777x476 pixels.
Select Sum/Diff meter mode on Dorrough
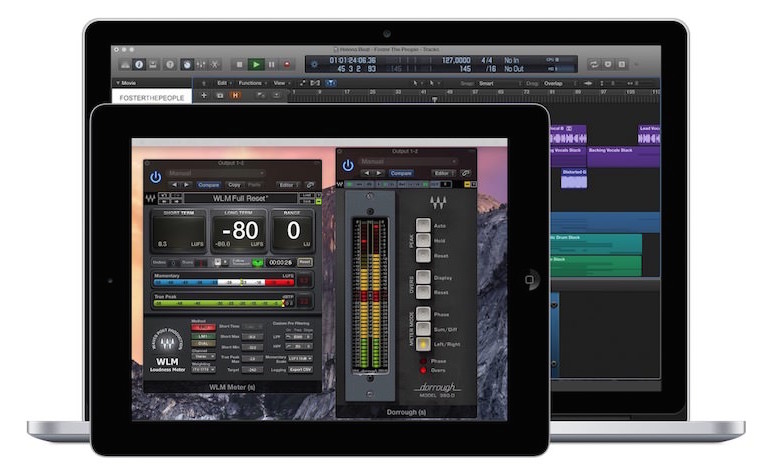(x=423, y=329)
